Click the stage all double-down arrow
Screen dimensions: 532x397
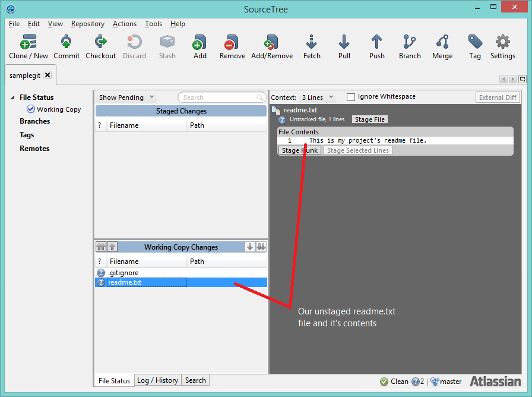click(x=261, y=247)
